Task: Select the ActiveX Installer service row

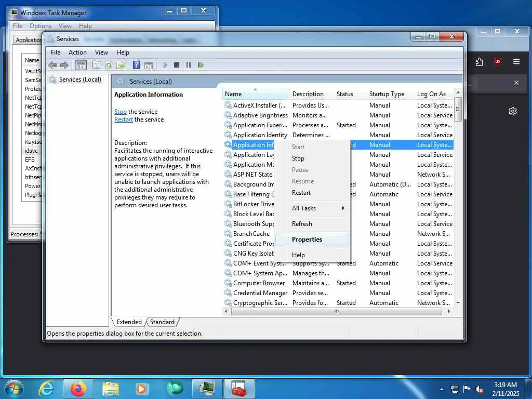Action: (x=338, y=105)
